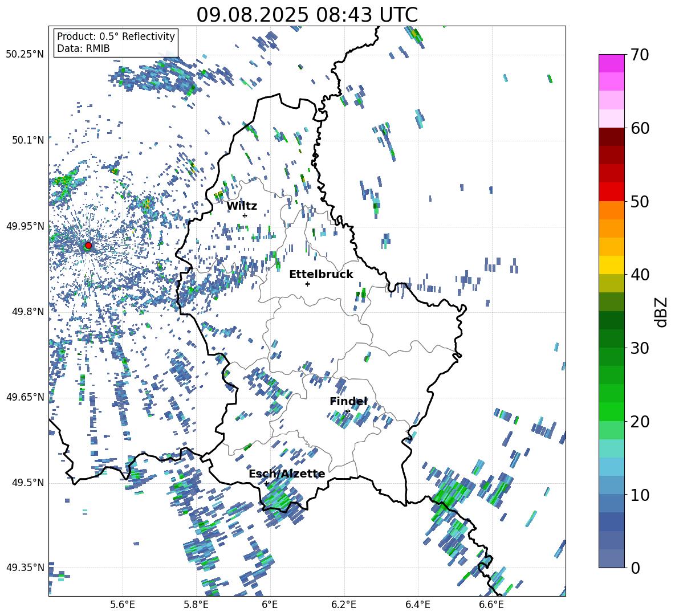
Task: Click the 6.6°E longitude label
Action: point(491,605)
